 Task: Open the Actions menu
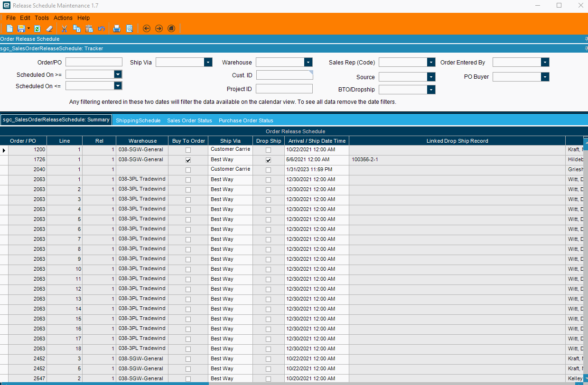(x=63, y=18)
